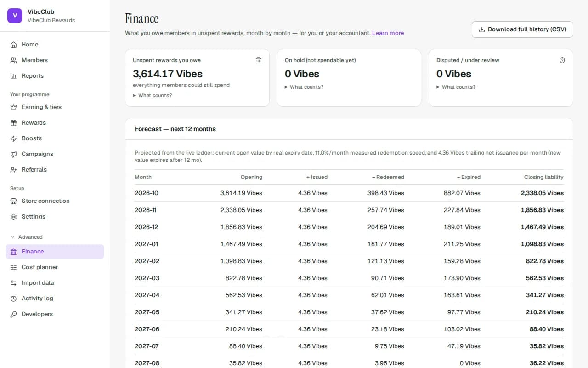The height and width of the screenshot is (368, 588).
Task: Click the 2026-11 month row label
Action: click(x=146, y=210)
